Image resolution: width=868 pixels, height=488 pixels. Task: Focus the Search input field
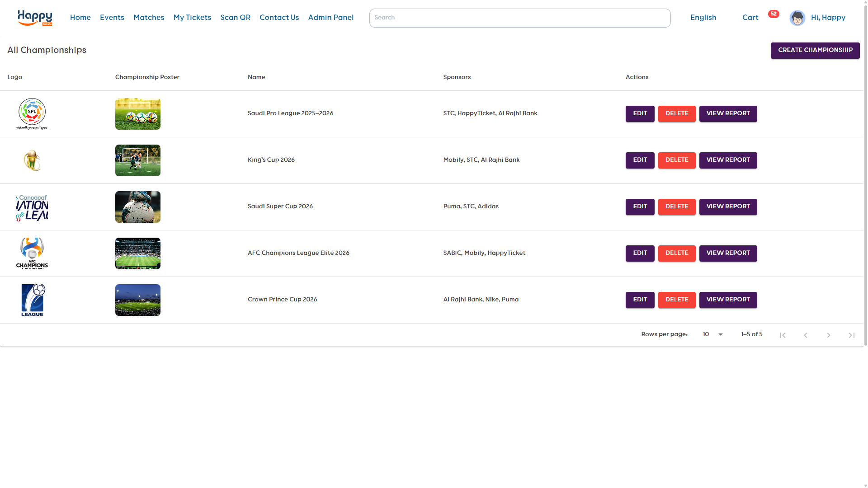pos(519,18)
